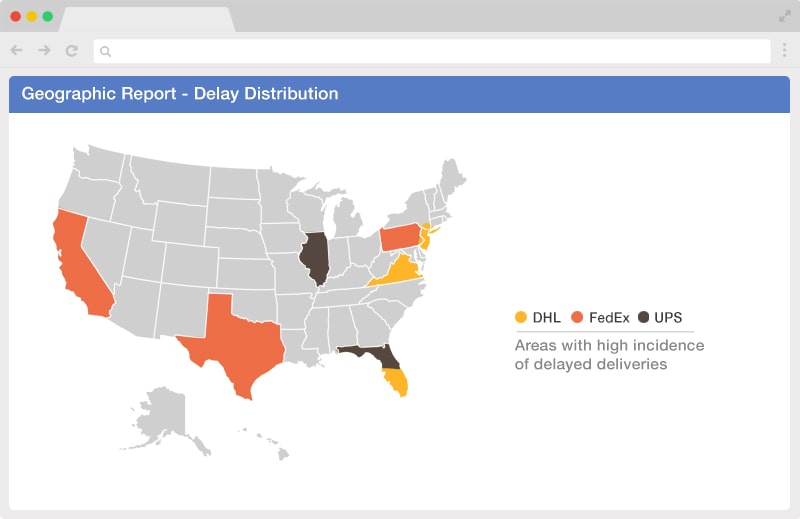The height and width of the screenshot is (519, 800).
Task: Select Alaska on the map
Action: pyautogui.click(x=163, y=416)
